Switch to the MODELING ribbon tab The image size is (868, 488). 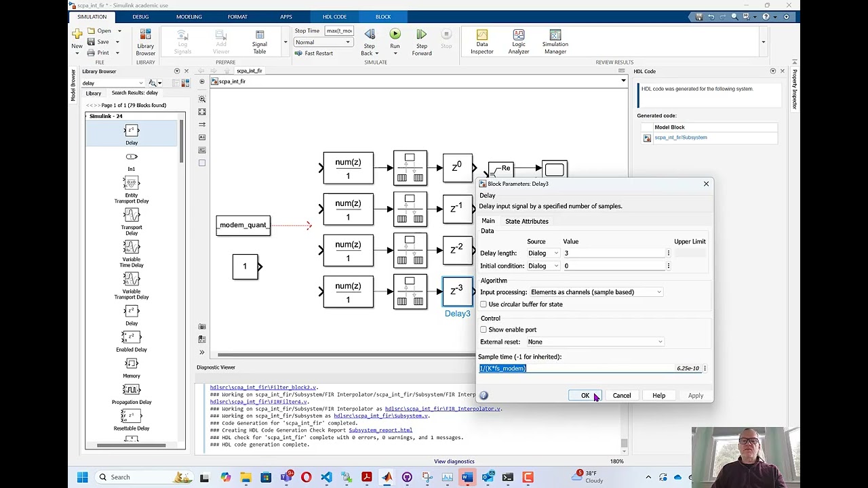[189, 16]
